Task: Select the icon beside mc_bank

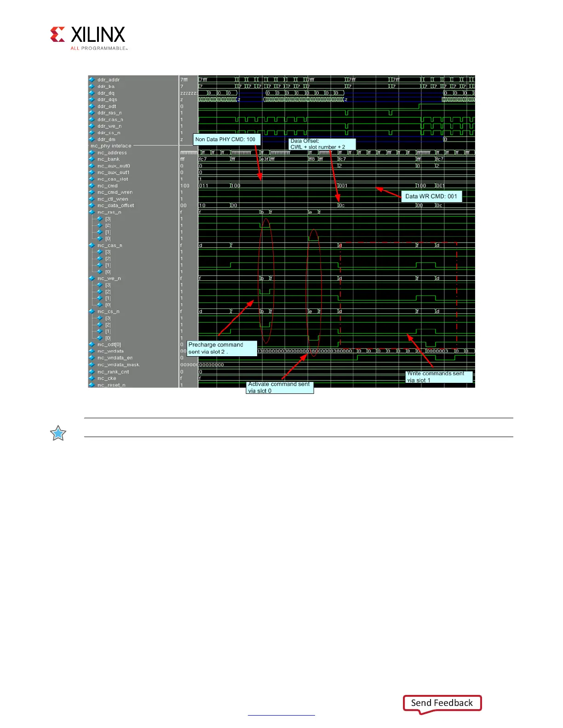Action: pyautogui.click(x=92, y=159)
